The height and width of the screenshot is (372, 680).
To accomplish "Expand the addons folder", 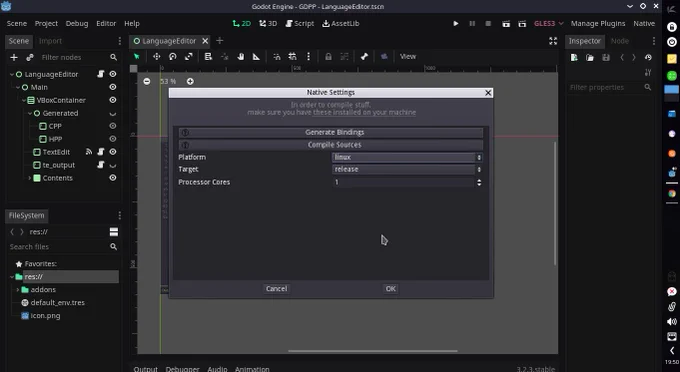I will pos(17,290).
